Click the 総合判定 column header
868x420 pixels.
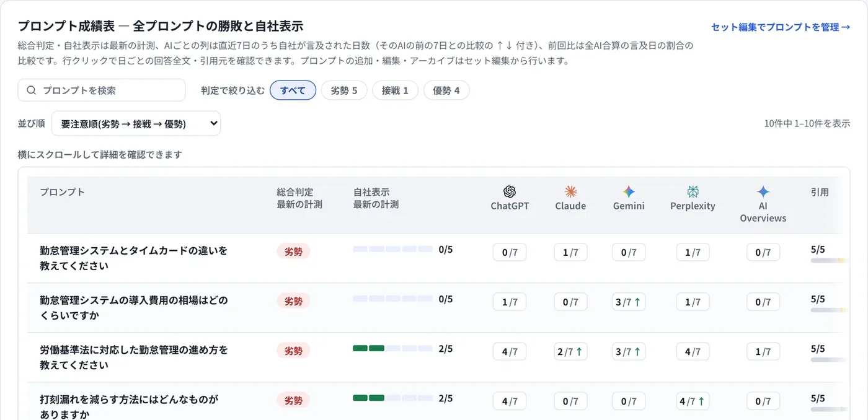point(299,198)
